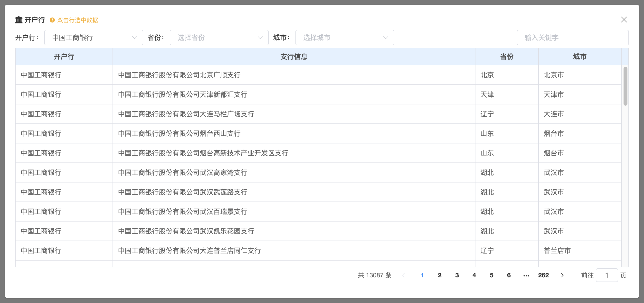Focus the 输入关键字 search field
The width and height of the screenshot is (644, 303).
click(572, 38)
